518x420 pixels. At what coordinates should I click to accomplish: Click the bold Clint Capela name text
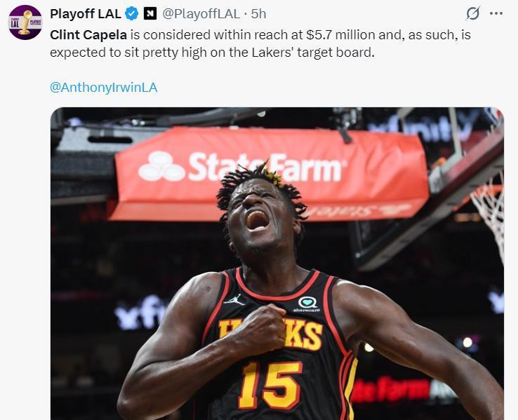(x=88, y=34)
